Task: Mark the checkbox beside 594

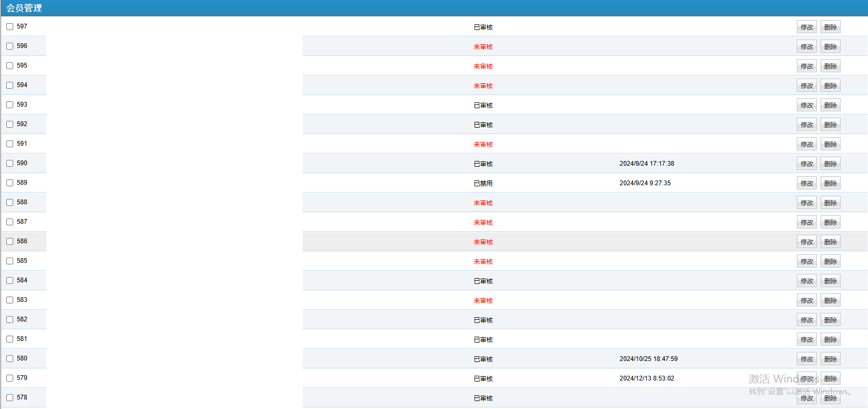Action: pyautogui.click(x=9, y=85)
